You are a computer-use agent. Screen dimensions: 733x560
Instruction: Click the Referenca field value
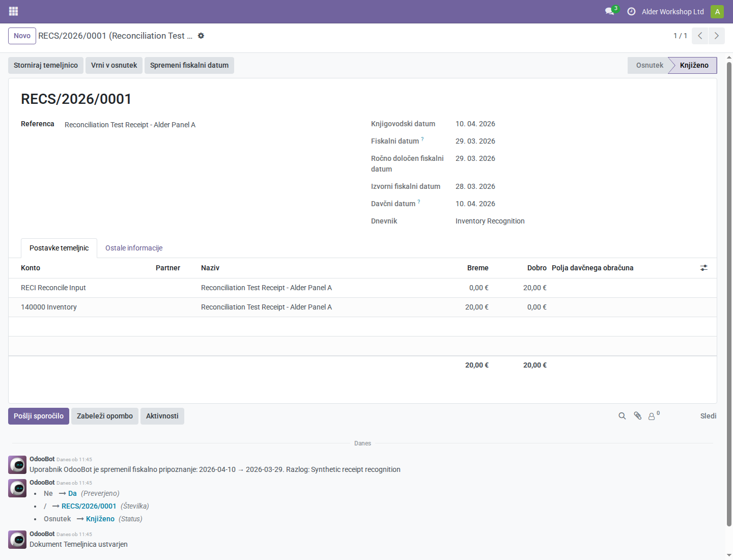[130, 125]
